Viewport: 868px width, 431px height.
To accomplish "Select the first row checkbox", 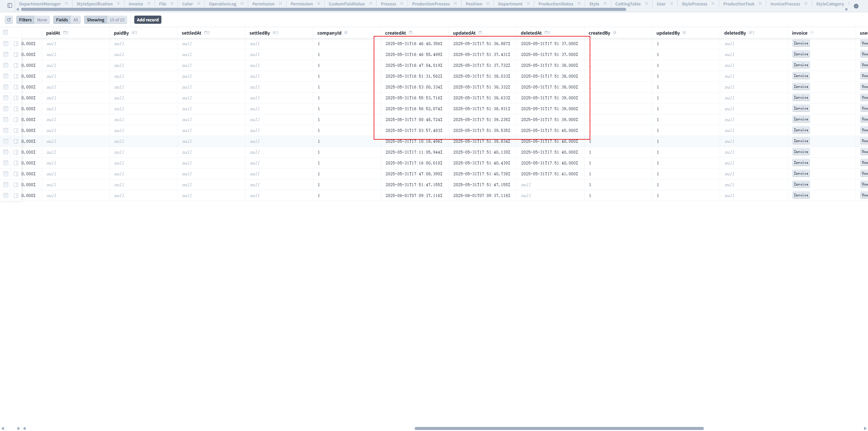I will click(x=6, y=44).
